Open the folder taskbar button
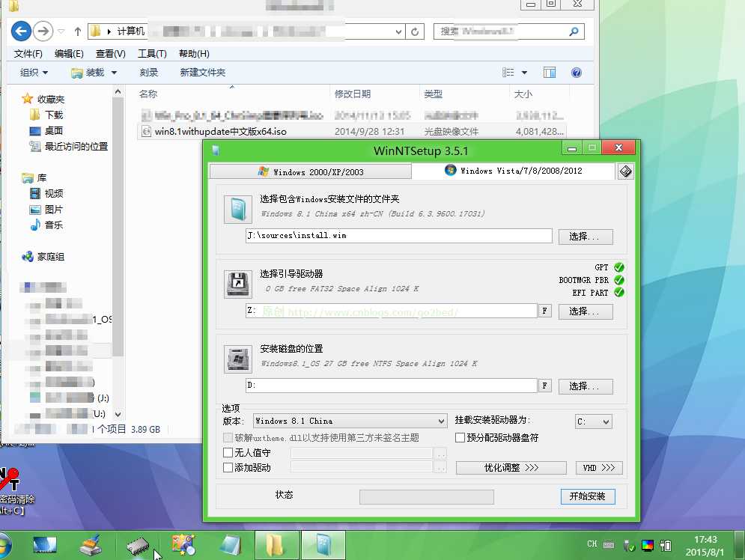745x560 pixels. coord(276,545)
